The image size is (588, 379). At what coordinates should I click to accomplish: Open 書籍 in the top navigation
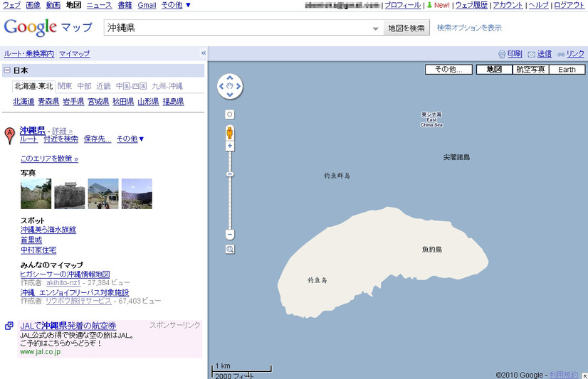click(125, 5)
